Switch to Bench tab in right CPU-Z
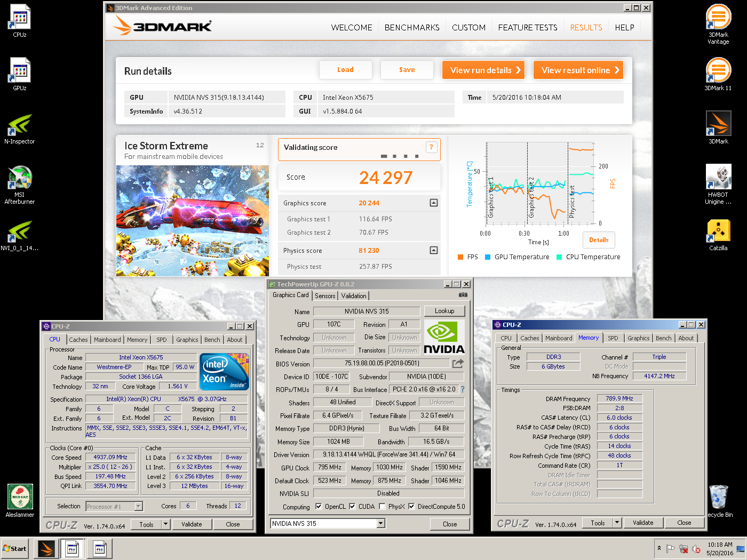This screenshot has width=747, height=560. point(664,338)
